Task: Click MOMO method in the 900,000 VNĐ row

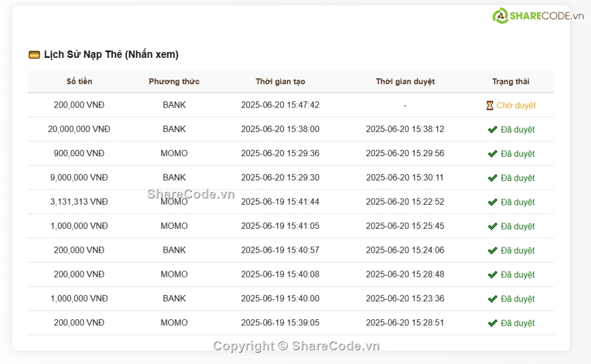Action: click(x=174, y=153)
